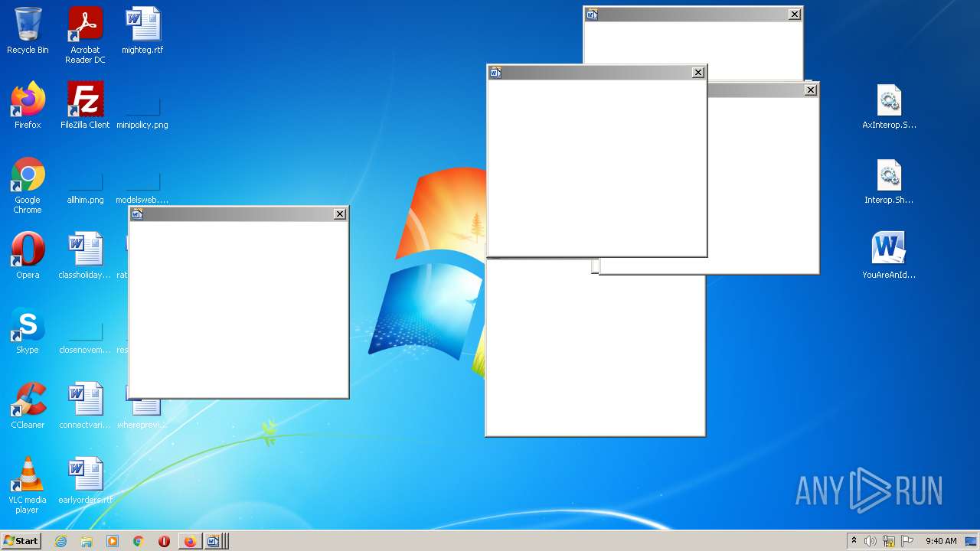Open the volume control tray icon
The height and width of the screenshot is (551, 980).
[x=871, y=541]
